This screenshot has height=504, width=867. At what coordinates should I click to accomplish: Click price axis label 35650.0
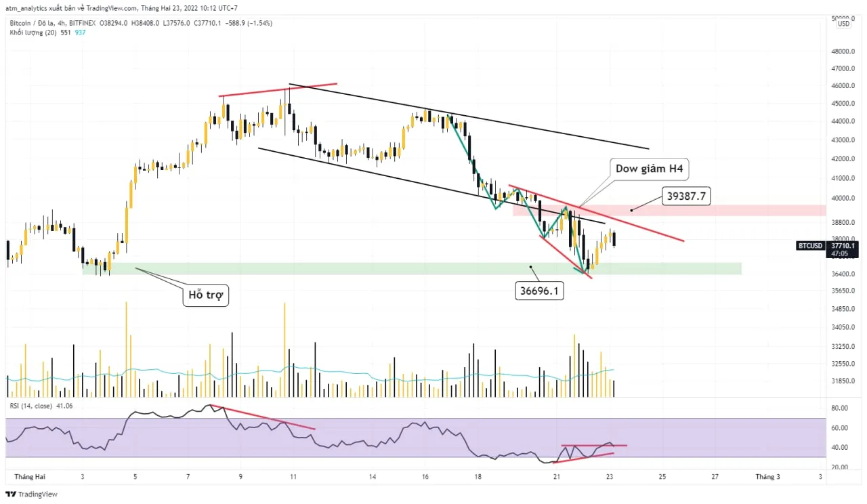(843, 291)
